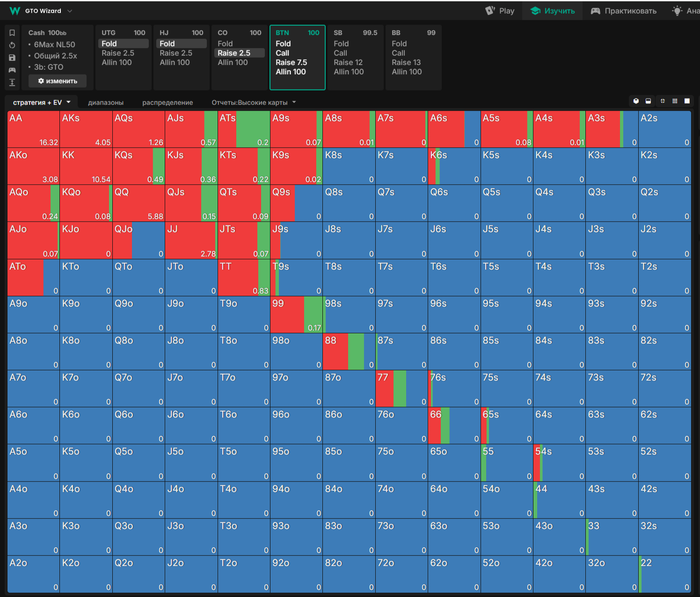The height and width of the screenshot is (597, 700).
Task: Select the JTs hand cell
Action: [244, 241]
